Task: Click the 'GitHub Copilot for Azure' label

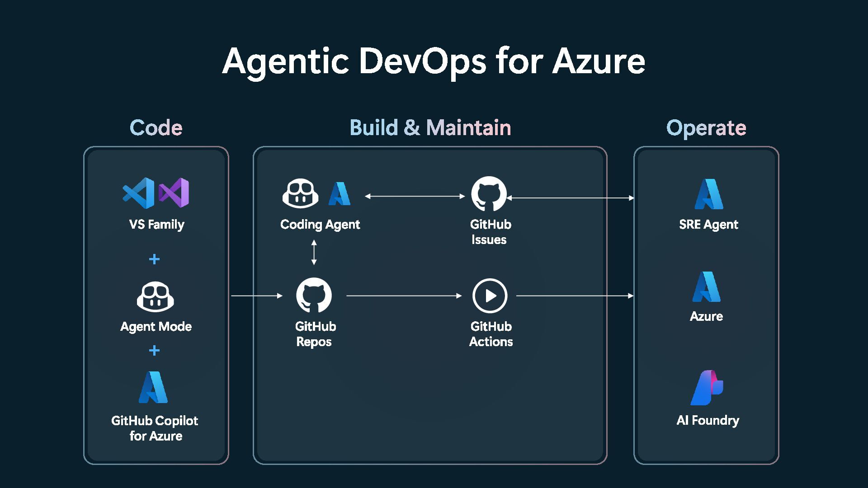Action: pyautogui.click(x=155, y=428)
